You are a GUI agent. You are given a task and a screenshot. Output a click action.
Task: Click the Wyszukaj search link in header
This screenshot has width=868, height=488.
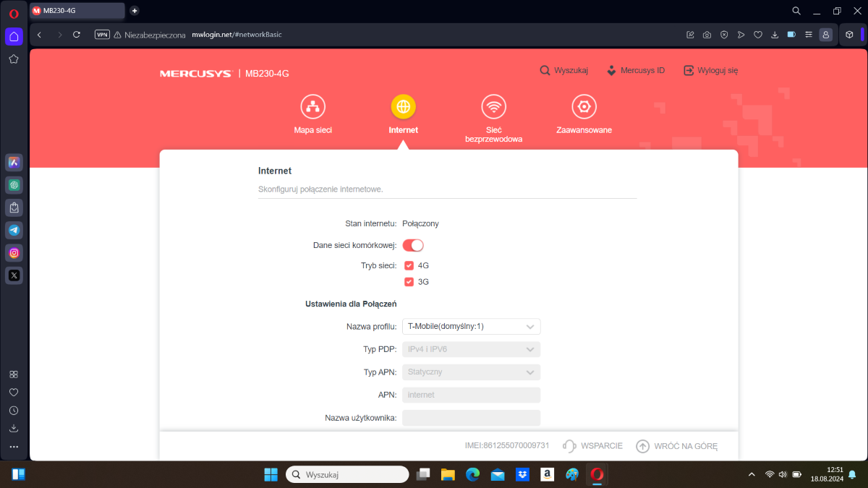563,71
